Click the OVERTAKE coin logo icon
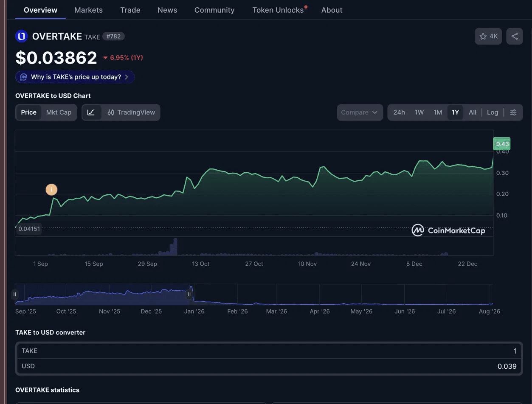 click(x=21, y=36)
